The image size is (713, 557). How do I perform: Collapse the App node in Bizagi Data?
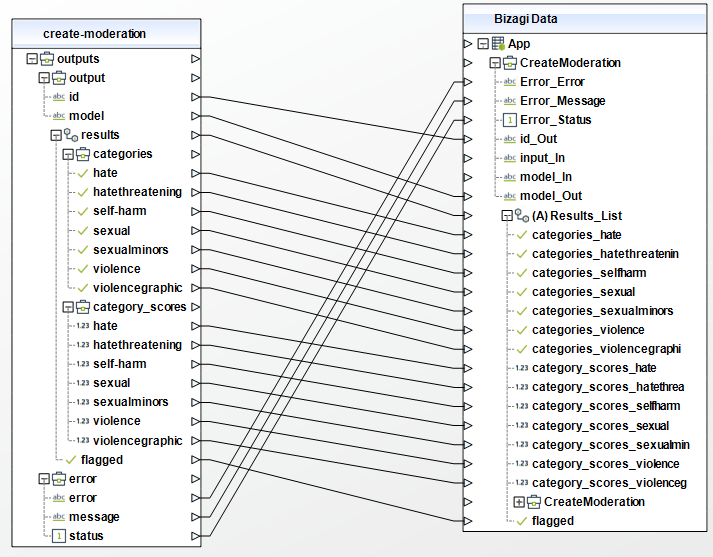(x=483, y=44)
